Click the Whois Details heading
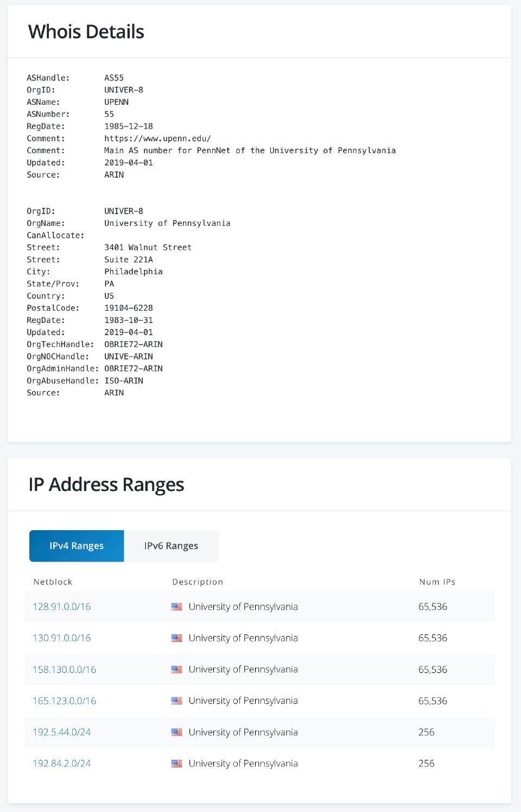 (86, 32)
